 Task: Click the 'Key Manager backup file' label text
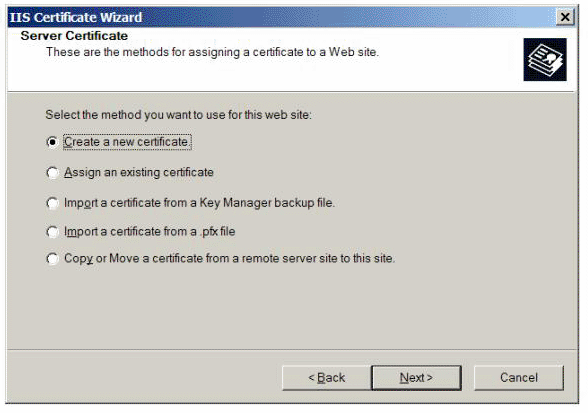point(267,203)
